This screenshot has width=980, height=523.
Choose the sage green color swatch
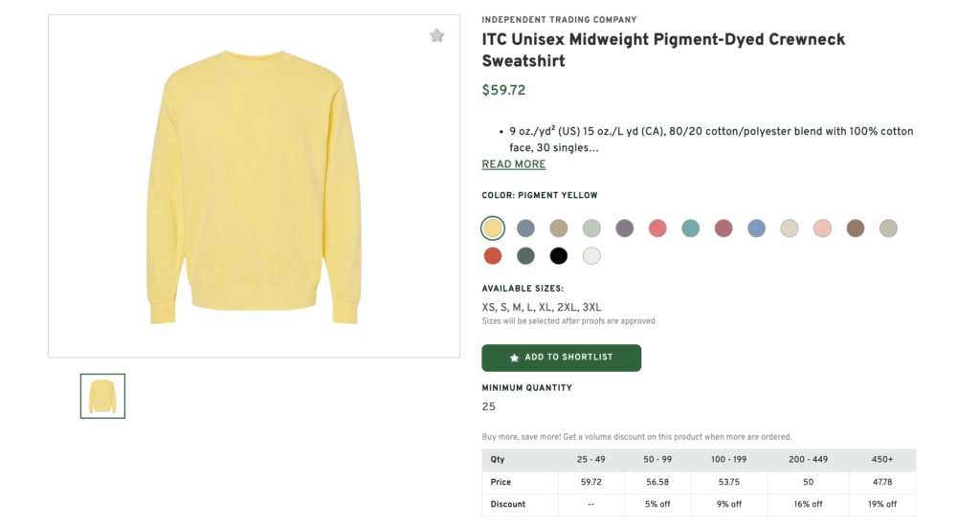tap(591, 229)
